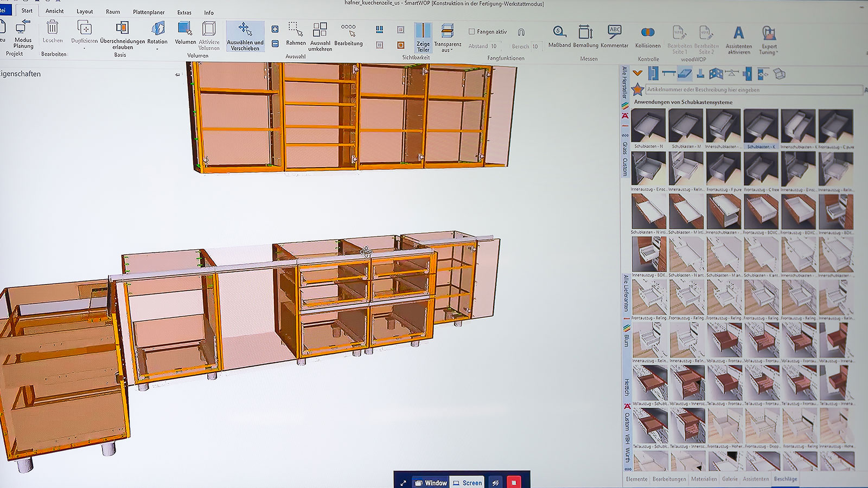
Task: Click the Screen share button
Action: click(x=468, y=483)
